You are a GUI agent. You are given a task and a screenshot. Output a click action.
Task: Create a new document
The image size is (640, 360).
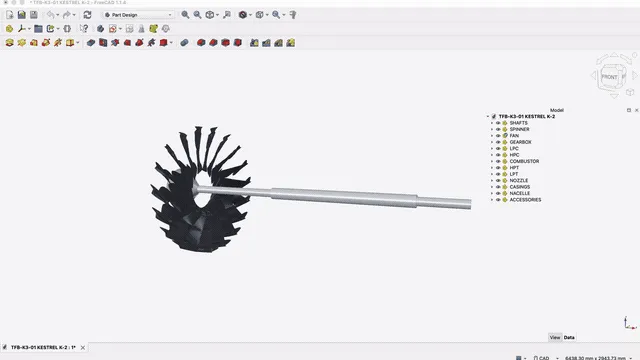click(9, 15)
